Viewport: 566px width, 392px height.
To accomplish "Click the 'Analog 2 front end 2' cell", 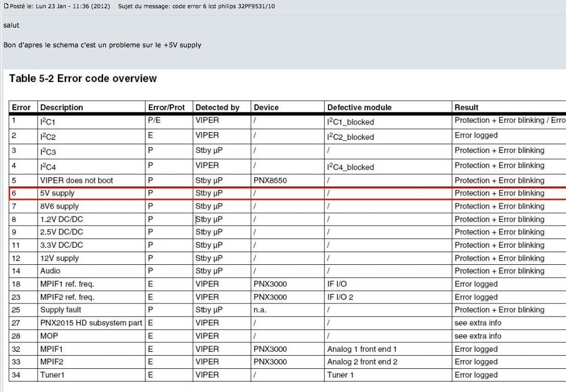I will click(362, 362).
